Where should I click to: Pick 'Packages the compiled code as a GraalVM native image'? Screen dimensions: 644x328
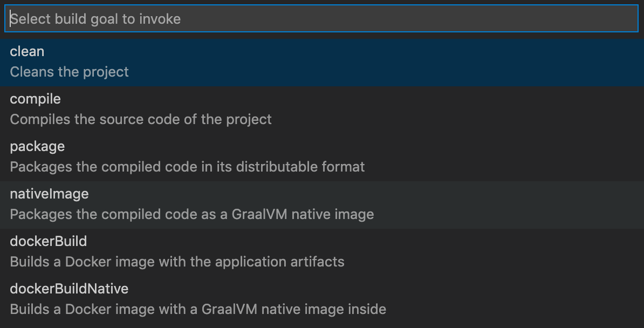click(192, 214)
